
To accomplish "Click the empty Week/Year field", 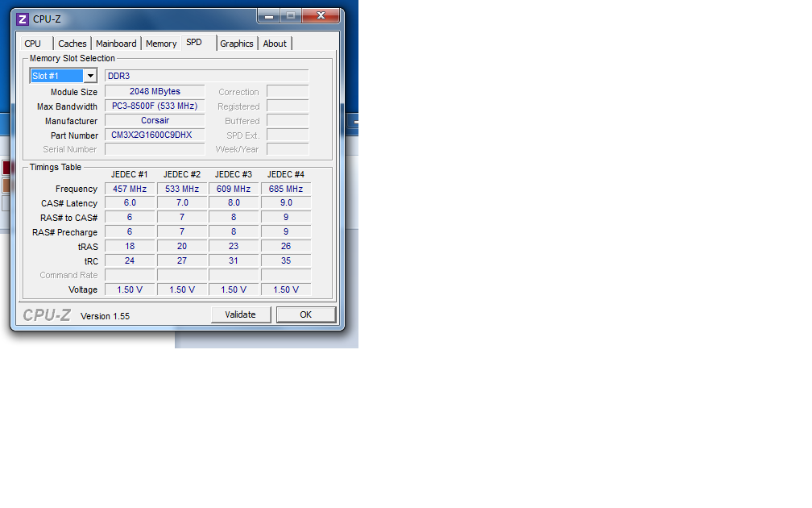I will tap(288, 149).
